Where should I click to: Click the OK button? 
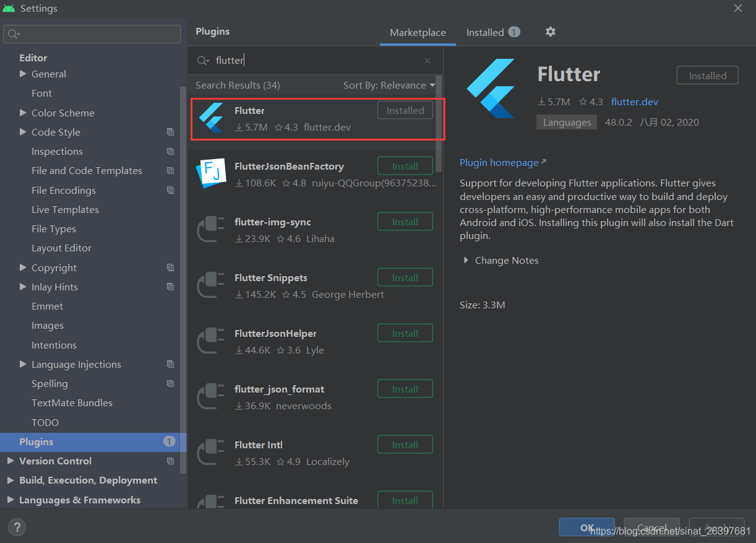(586, 528)
